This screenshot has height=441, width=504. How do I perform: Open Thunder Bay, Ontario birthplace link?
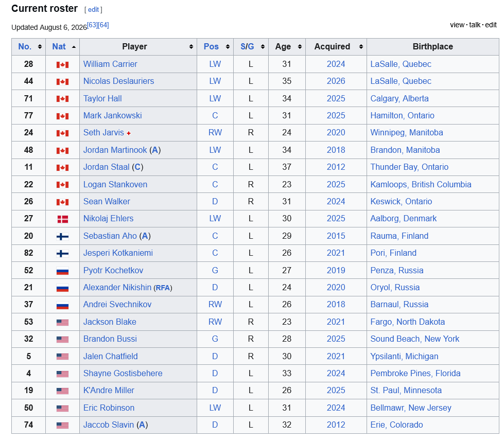pyautogui.click(x=409, y=167)
